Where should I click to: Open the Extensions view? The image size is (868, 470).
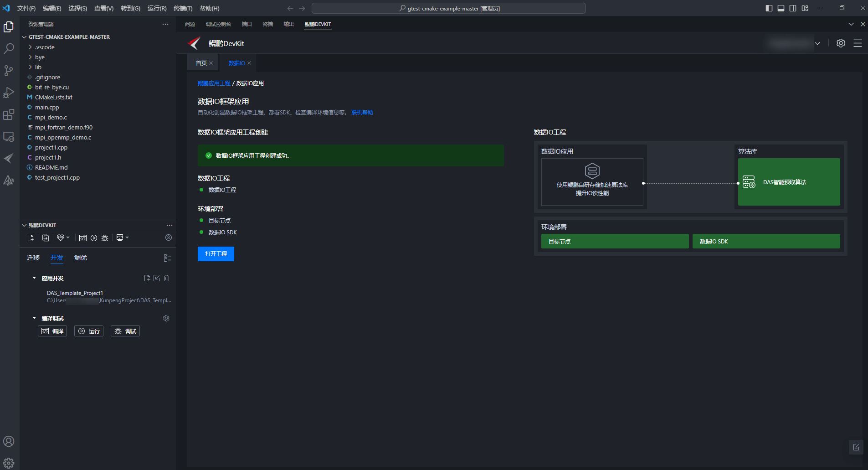pos(9,114)
